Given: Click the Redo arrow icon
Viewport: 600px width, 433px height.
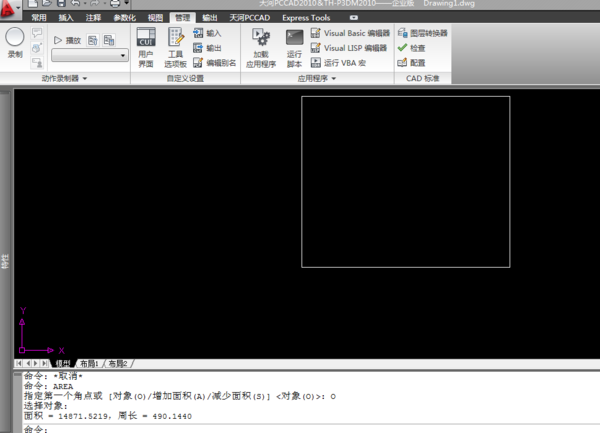Looking at the screenshot, I should click(95, 3).
